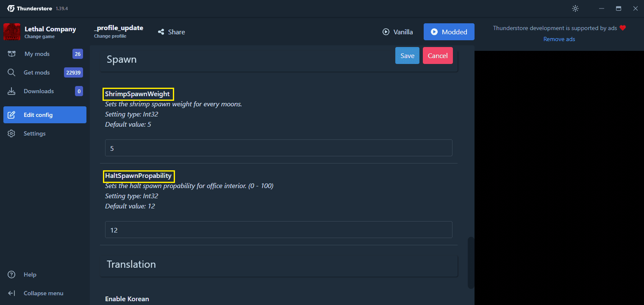
Task: Click the Remove ads link
Action: coord(559,39)
